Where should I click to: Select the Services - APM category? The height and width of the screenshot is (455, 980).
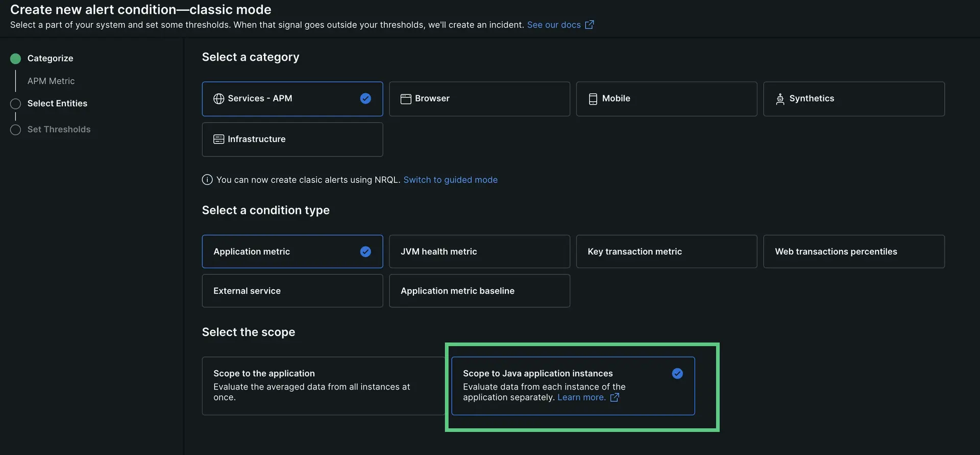pos(292,99)
